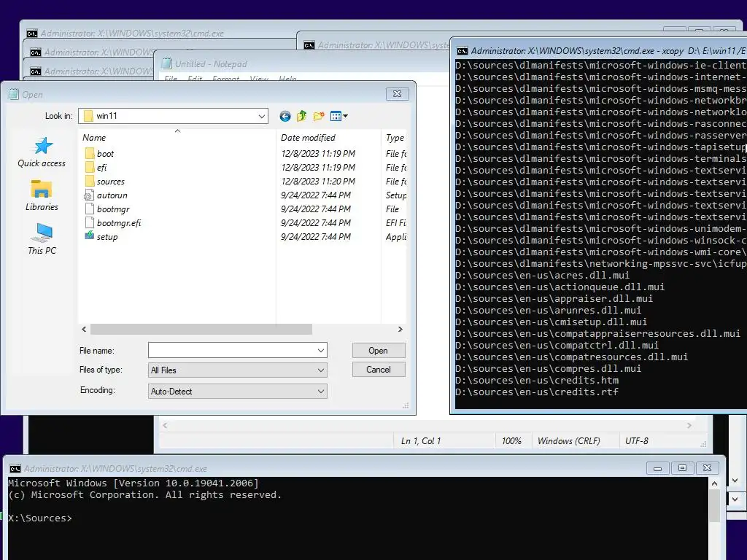Open the Notepad View menu
The width and height of the screenshot is (747, 560).
click(x=259, y=79)
